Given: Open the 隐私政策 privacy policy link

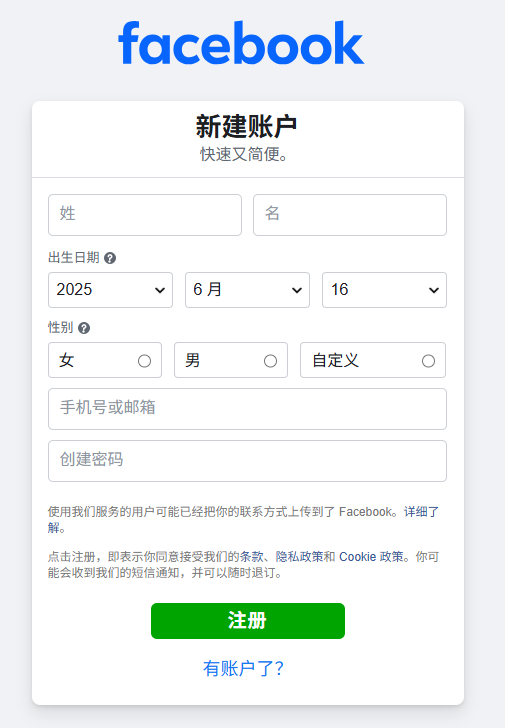Looking at the screenshot, I should pos(299,557).
